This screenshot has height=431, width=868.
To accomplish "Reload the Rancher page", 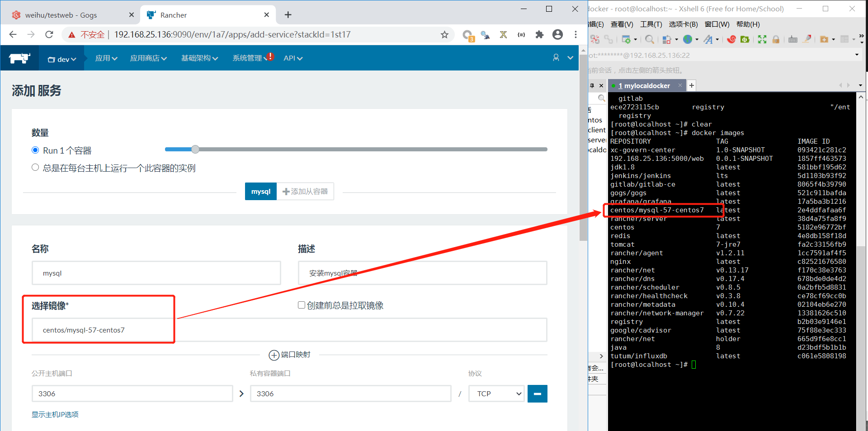I will (x=49, y=35).
